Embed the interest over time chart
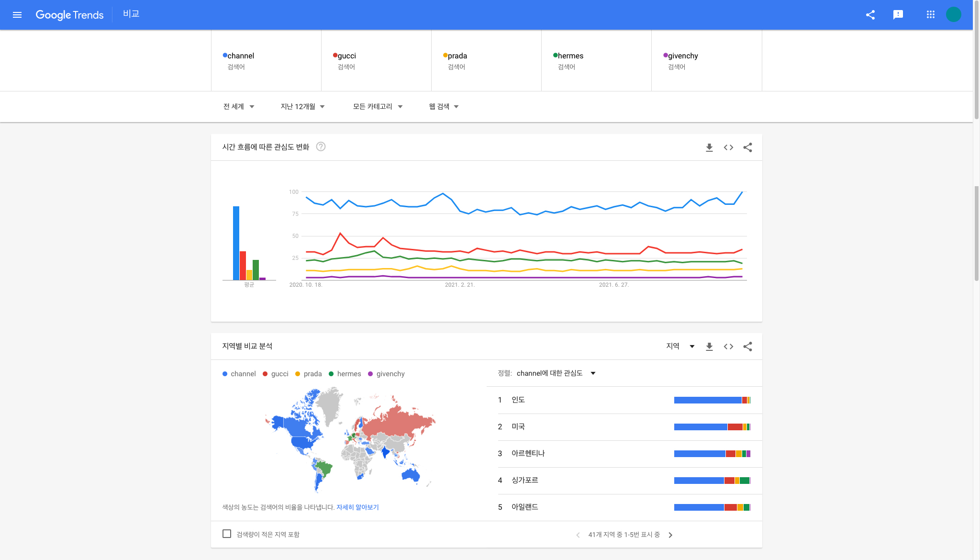 coord(728,147)
